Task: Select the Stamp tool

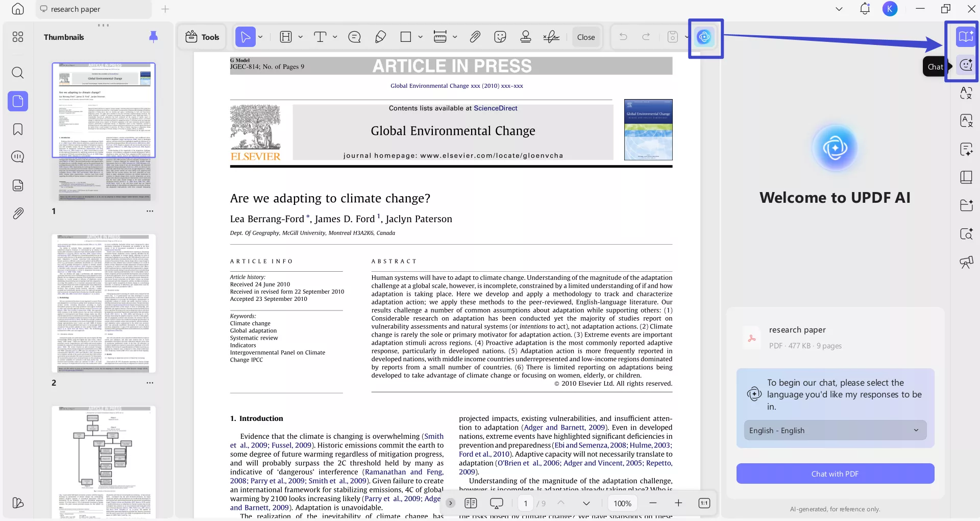Action: click(x=526, y=37)
